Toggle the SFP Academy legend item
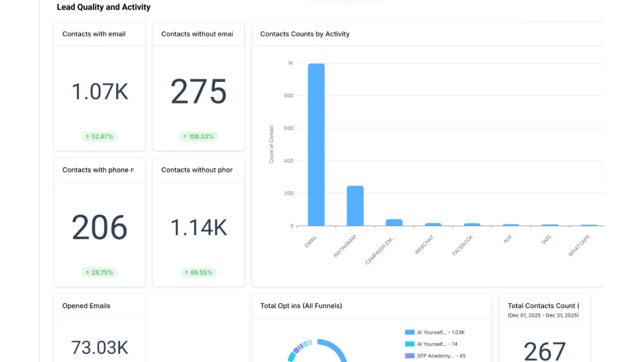644x362 pixels. 435,356
